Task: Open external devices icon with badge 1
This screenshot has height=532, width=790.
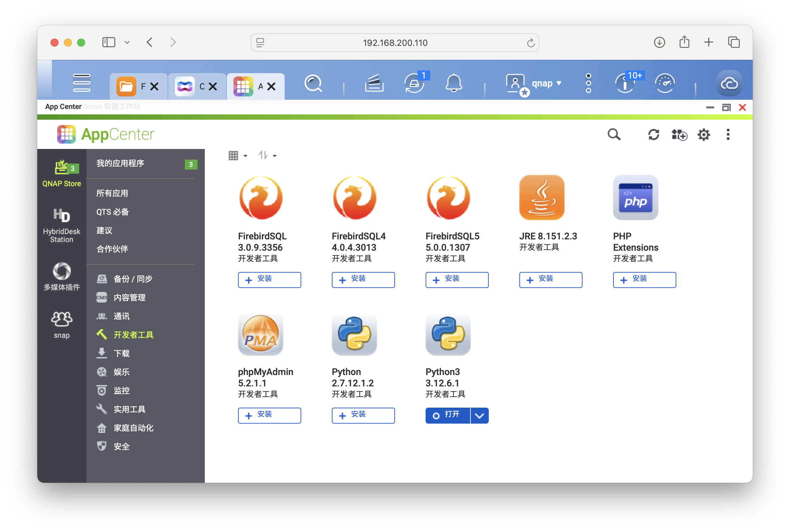Action: pos(414,83)
